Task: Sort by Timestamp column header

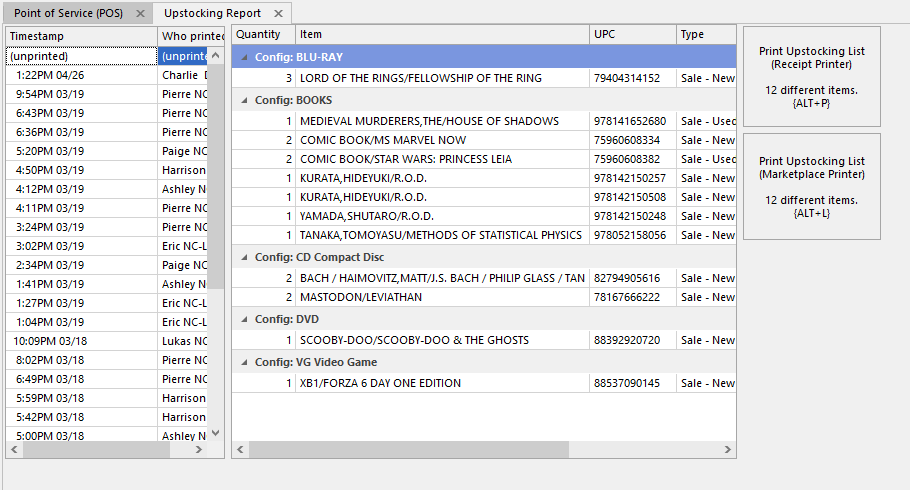Action: point(81,36)
